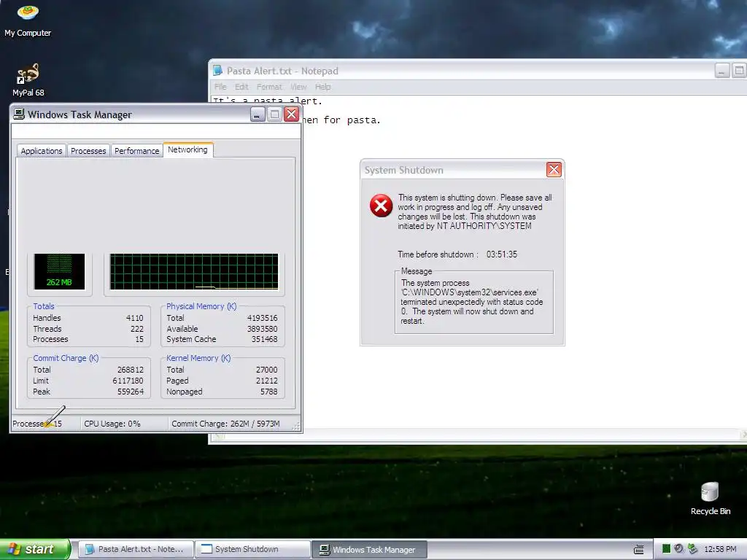Click the red error icon in System Shutdown
This screenshot has width=747, height=560.
click(x=381, y=206)
